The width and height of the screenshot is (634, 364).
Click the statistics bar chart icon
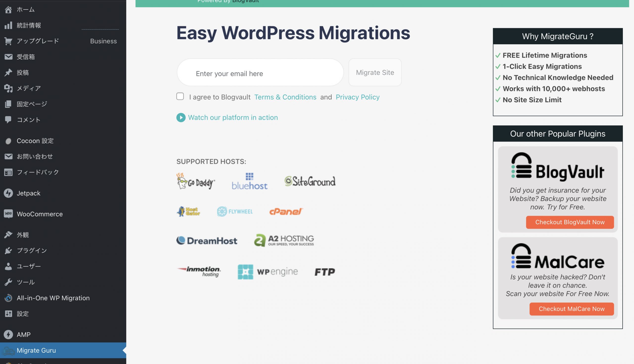tap(8, 25)
